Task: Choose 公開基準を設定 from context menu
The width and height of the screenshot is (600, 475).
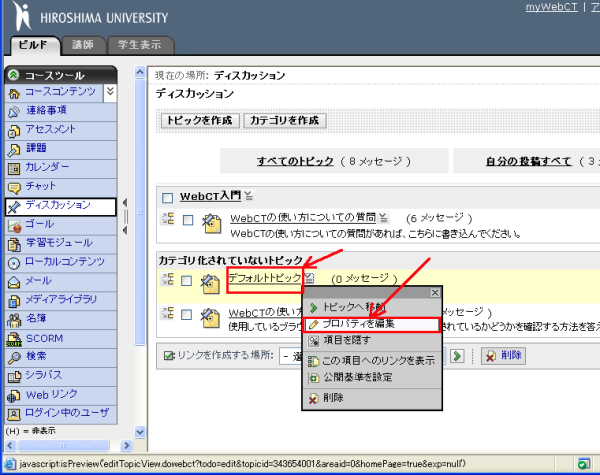Action: coord(372,377)
